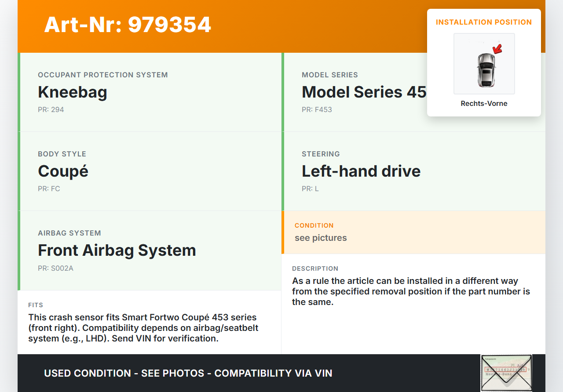Click the Condition label
The width and height of the screenshot is (563, 392).
314,225
